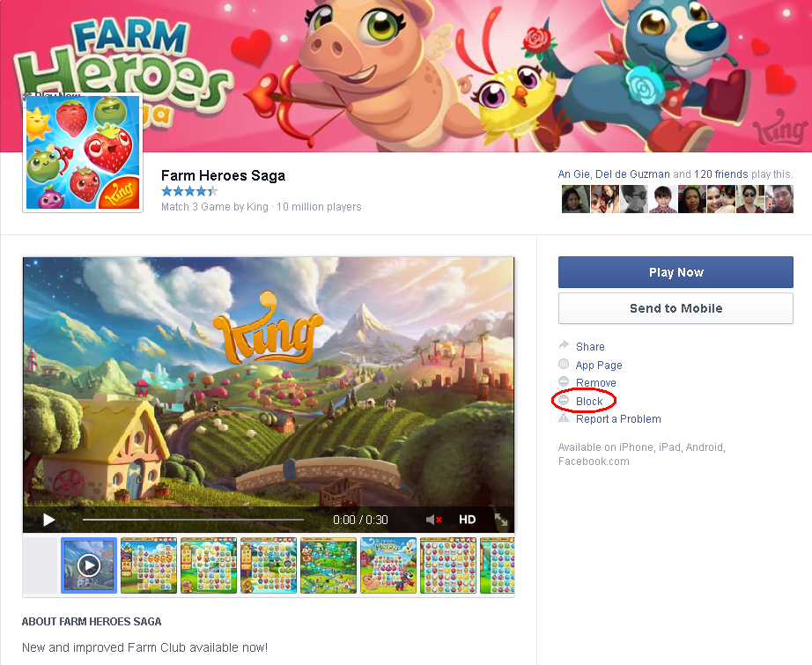Viewport: 812px width, 665px height.
Task: Click the 0:00 / 0:30 time display
Action: click(360, 520)
